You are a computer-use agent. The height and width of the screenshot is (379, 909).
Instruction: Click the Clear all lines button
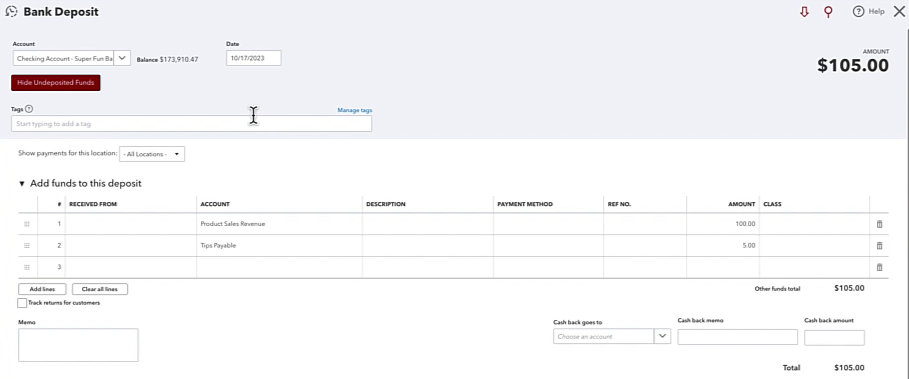pyautogui.click(x=100, y=289)
